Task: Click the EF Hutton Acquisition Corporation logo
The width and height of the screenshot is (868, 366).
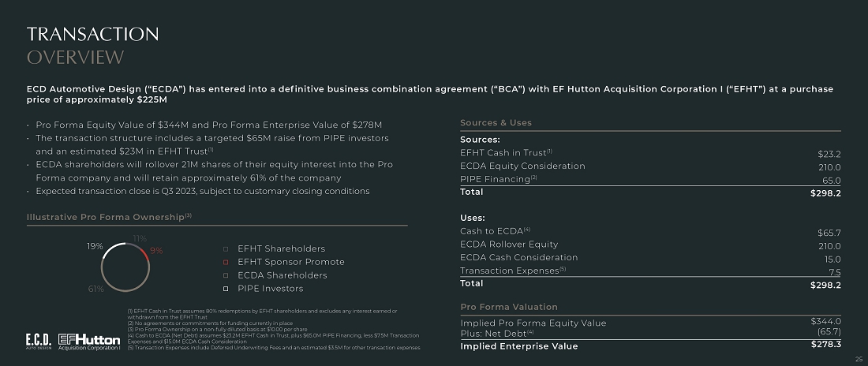Action: [x=90, y=341]
